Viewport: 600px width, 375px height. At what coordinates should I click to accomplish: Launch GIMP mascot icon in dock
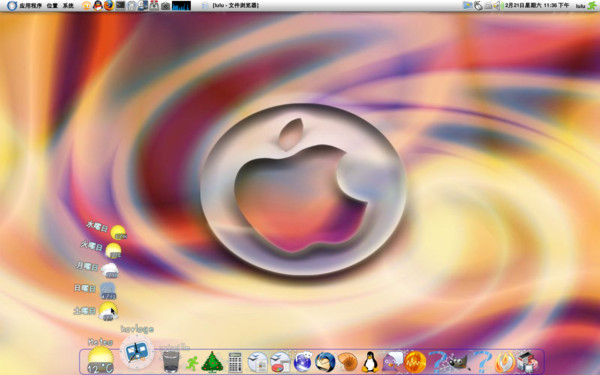(x=458, y=362)
